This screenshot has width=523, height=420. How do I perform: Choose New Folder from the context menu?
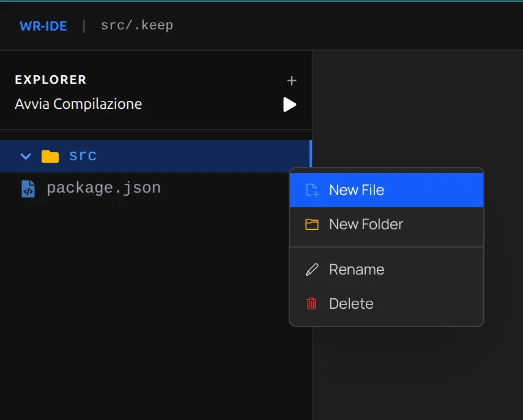click(x=366, y=224)
